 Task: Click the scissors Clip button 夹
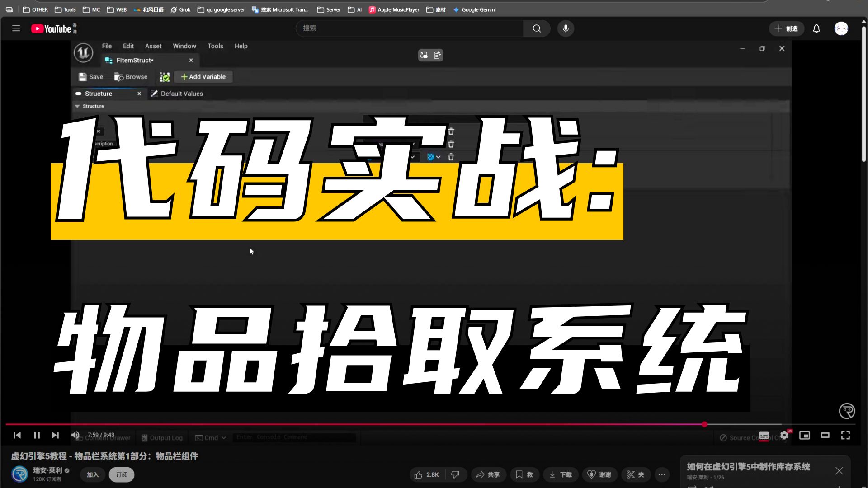point(635,474)
